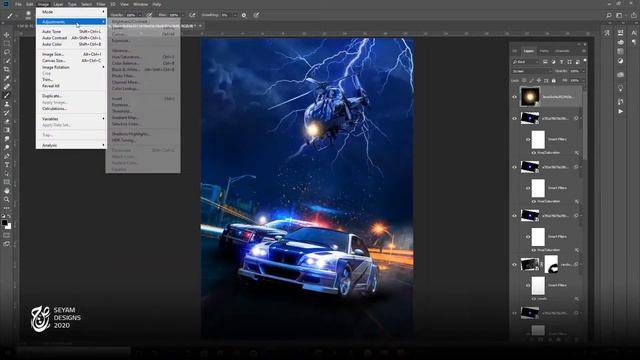Click the background color swatch

pos(9,227)
